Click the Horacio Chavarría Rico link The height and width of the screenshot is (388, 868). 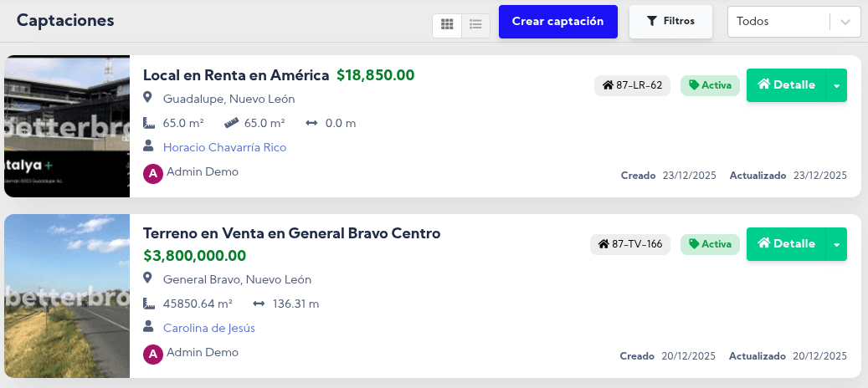coord(224,147)
